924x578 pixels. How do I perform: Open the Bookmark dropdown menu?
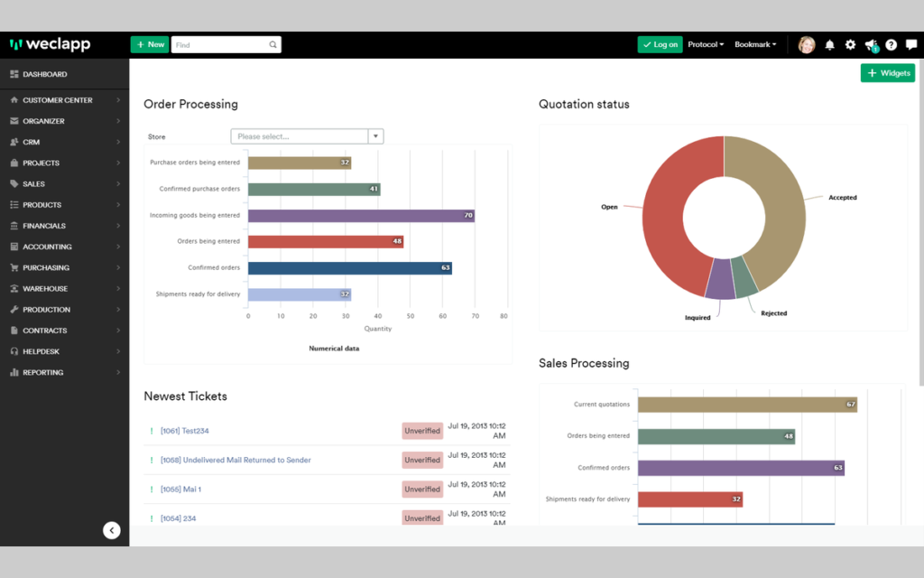point(755,45)
